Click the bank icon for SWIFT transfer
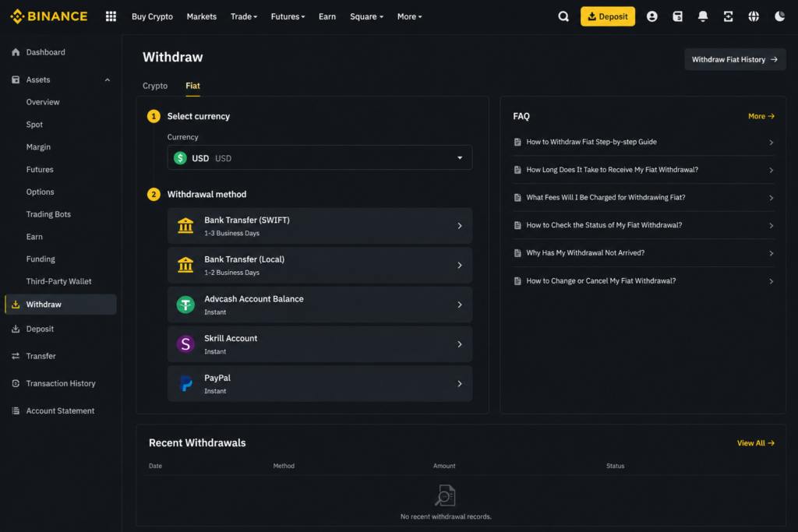Viewport: 798px width, 532px height. point(185,225)
